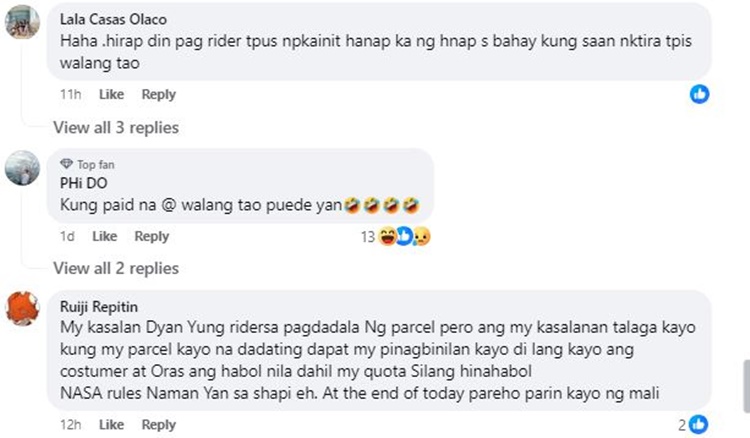Reply to Lala Casas Olaco's comment
This screenshot has width=750, height=438.
[159, 94]
